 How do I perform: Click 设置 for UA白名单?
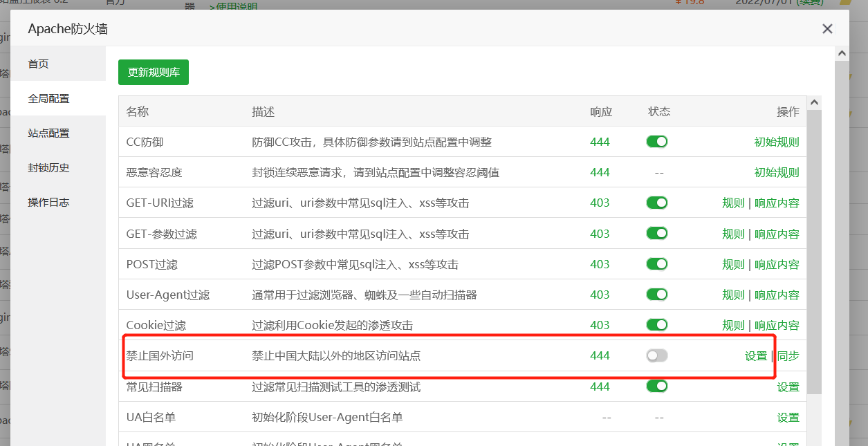tap(788, 417)
